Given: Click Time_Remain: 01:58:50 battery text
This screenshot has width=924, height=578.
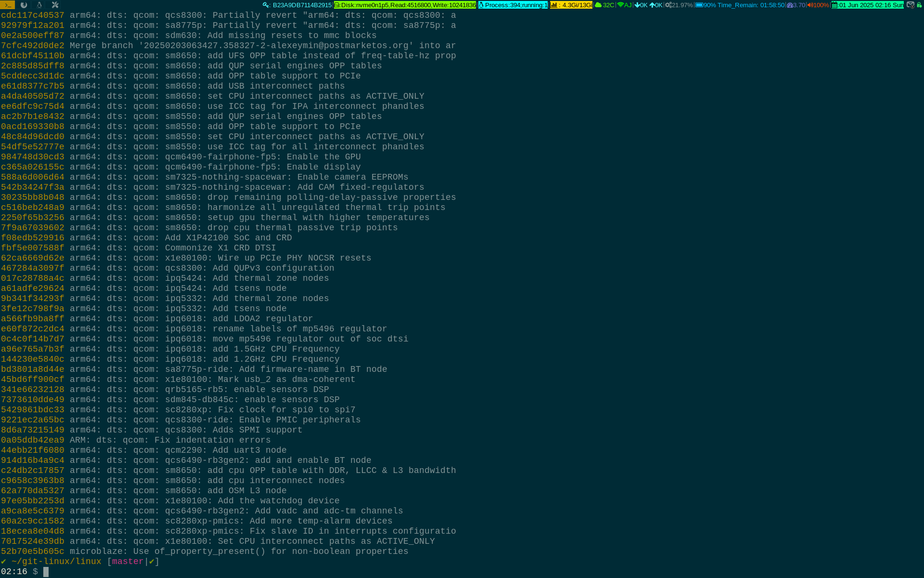Looking at the screenshot, I should 751,5.
